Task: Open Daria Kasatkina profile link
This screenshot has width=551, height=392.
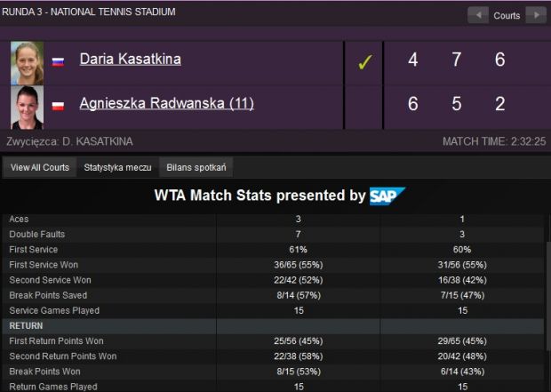Action: (131, 59)
